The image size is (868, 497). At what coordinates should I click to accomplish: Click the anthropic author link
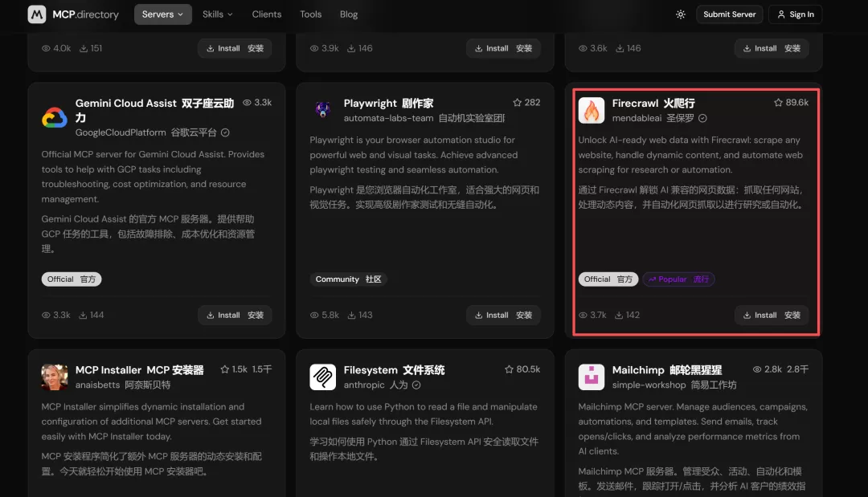click(x=364, y=385)
